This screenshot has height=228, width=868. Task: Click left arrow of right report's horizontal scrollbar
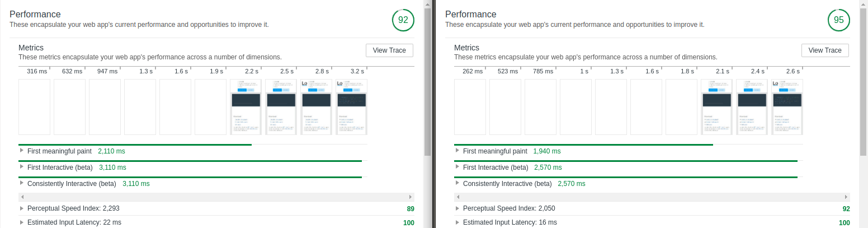457,197
